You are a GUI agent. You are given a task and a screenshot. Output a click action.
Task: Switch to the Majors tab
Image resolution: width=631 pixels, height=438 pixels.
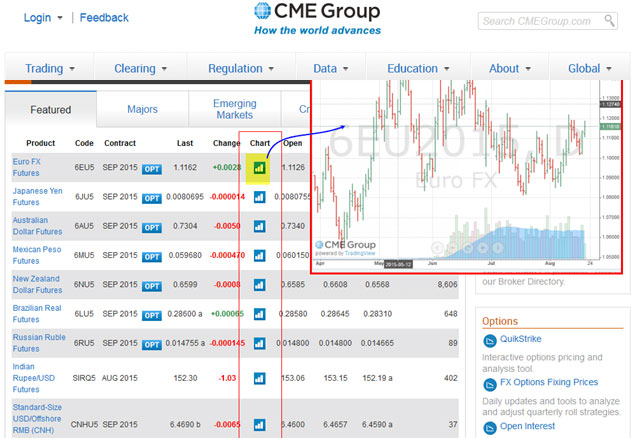point(142,109)
